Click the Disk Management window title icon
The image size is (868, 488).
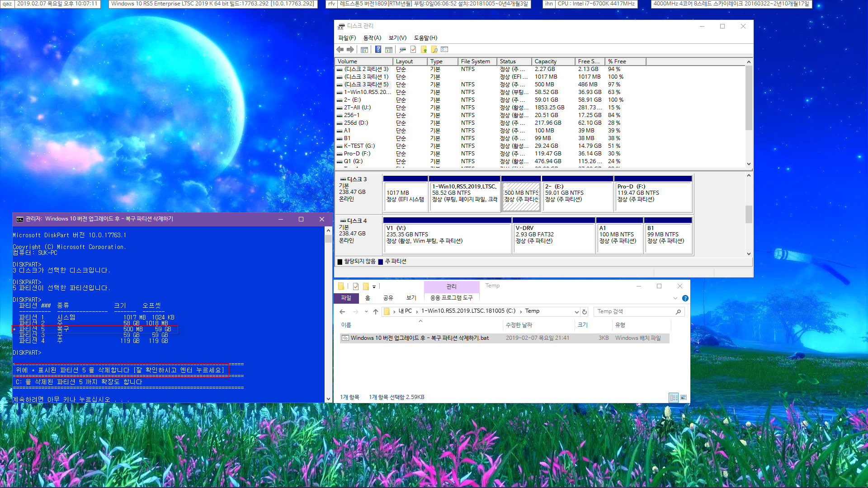tap(342, 26)
